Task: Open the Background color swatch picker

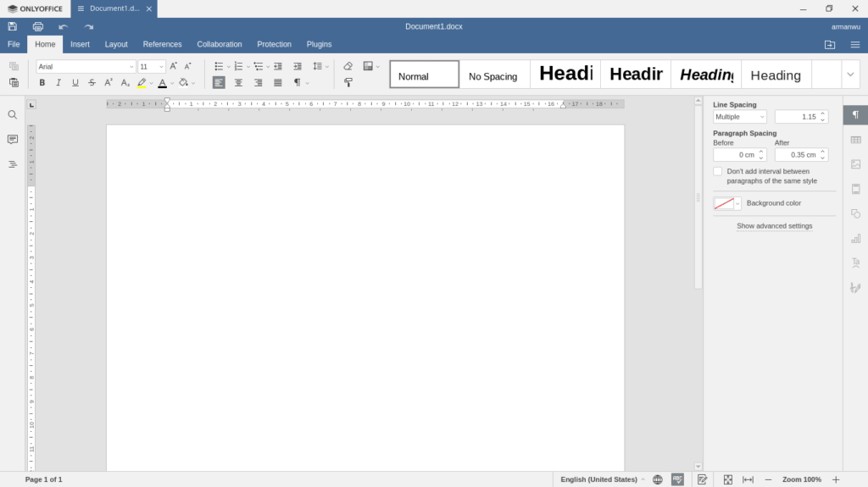Action: point(726,203)
